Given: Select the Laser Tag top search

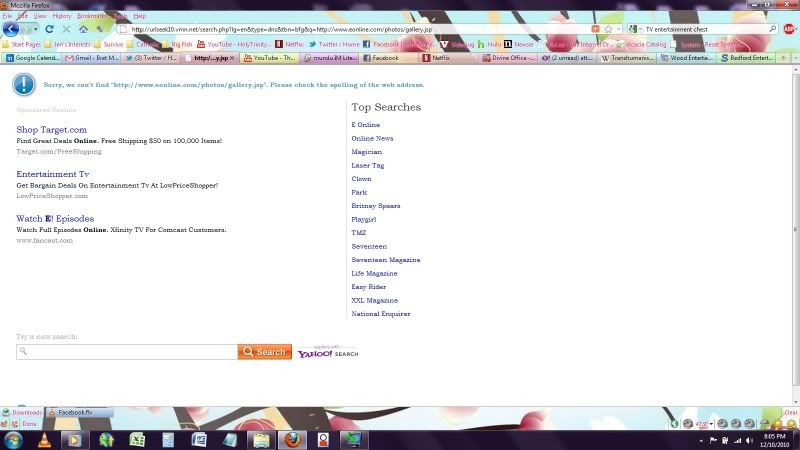Looking at the screenshot, I should tap(367, 165).
